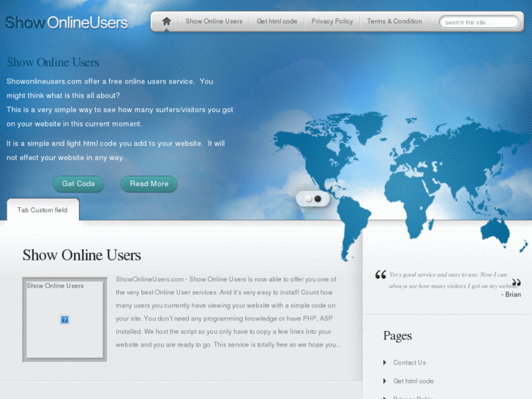This screenshot has width=532, height=399.
Task: Click the arrow bullet beside sidebar Get html code
Action: tap(384, 381)
